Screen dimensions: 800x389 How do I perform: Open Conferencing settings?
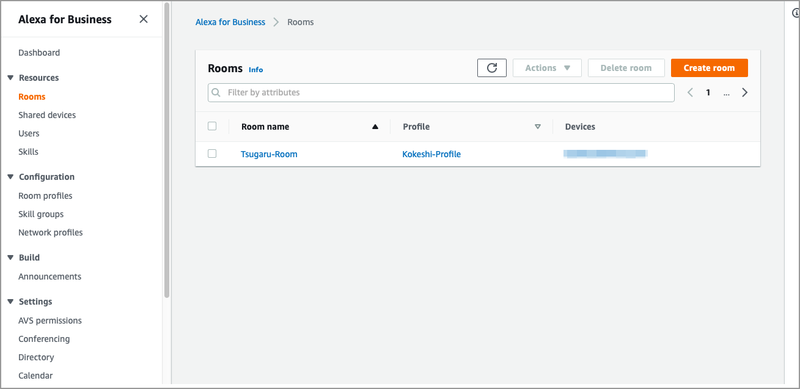pos(44,339)
